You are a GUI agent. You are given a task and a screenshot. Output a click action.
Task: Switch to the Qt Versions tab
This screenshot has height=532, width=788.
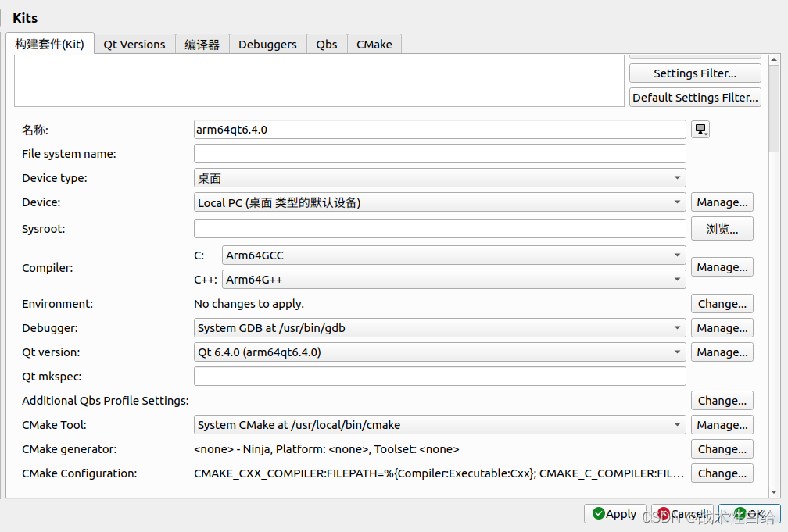(134, 45)
